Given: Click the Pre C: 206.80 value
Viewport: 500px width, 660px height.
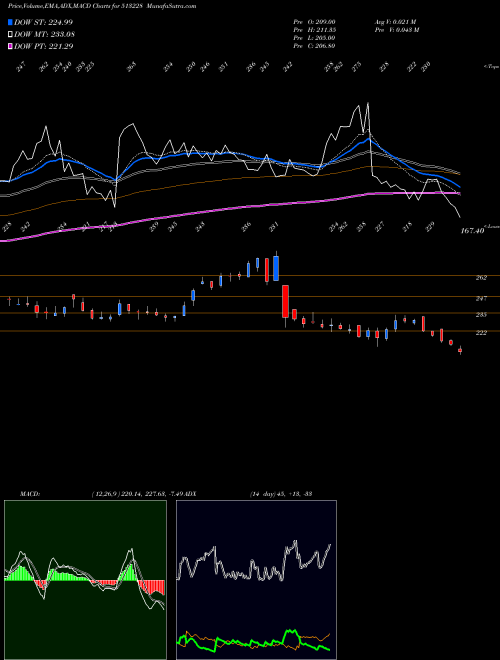Looking at the screenshot, I should (x=314, y=46).
